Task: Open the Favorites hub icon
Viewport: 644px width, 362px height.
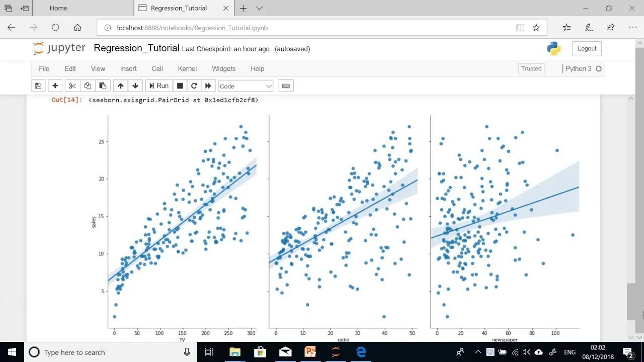Action: [567, 28]
